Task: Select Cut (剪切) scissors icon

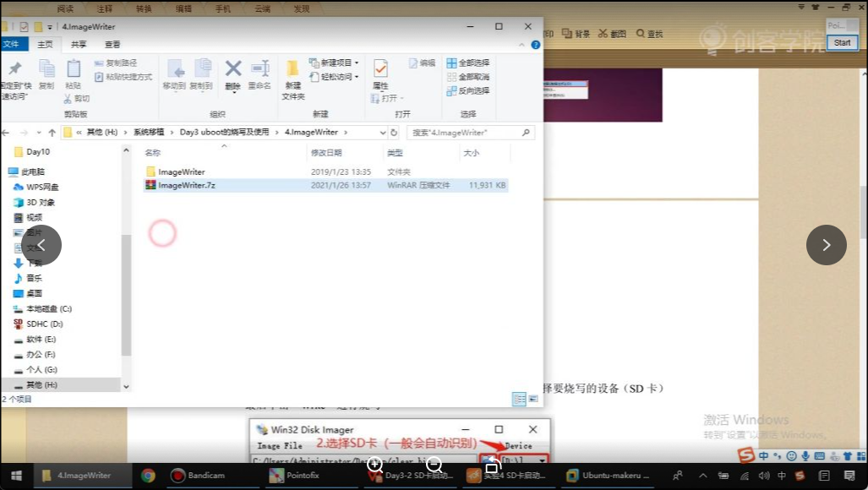Action: coord(76,99)
